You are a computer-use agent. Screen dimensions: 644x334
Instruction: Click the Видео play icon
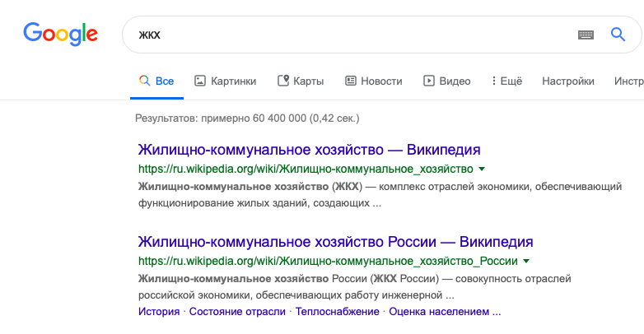[x=428, y=81]
